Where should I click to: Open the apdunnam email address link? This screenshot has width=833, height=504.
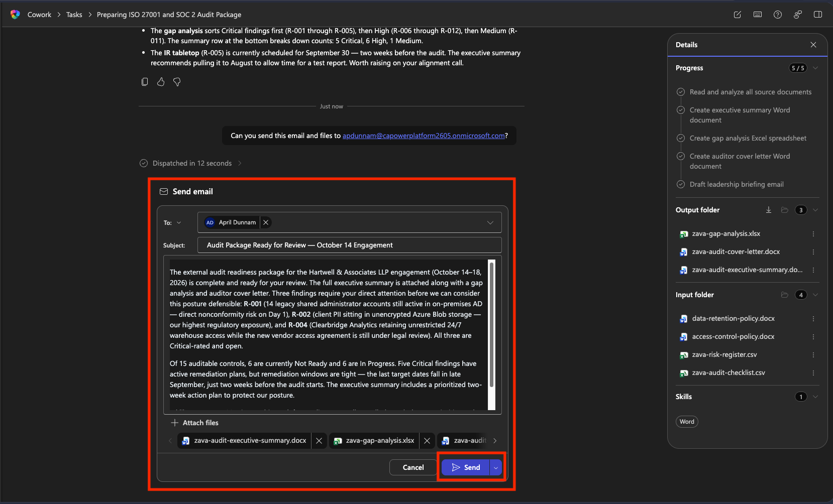click(424, 136)
